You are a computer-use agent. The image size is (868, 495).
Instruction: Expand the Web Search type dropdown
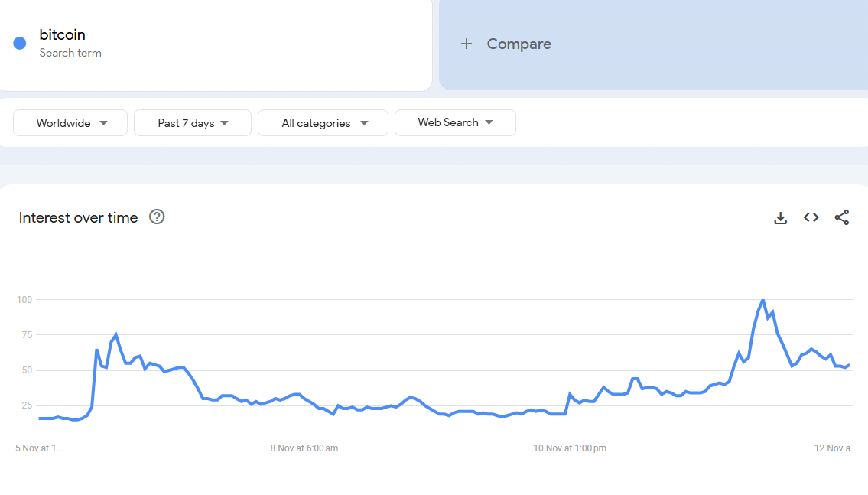tap(455, 122)
